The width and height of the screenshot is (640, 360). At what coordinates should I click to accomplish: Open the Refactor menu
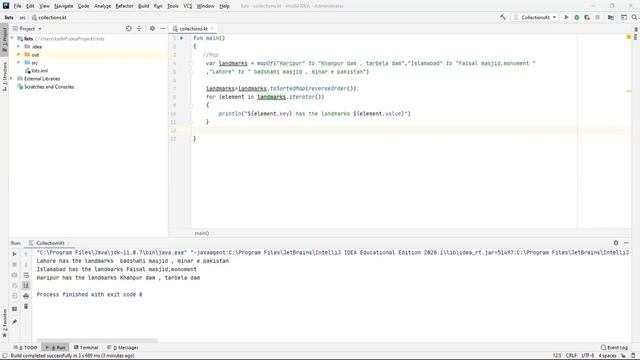(124, 6)
